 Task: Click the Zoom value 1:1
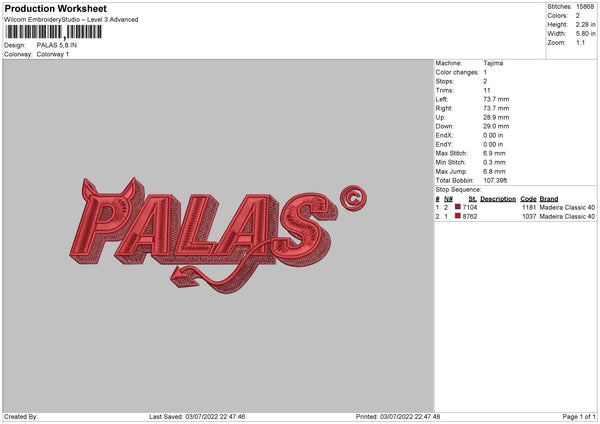click(580, 42)
